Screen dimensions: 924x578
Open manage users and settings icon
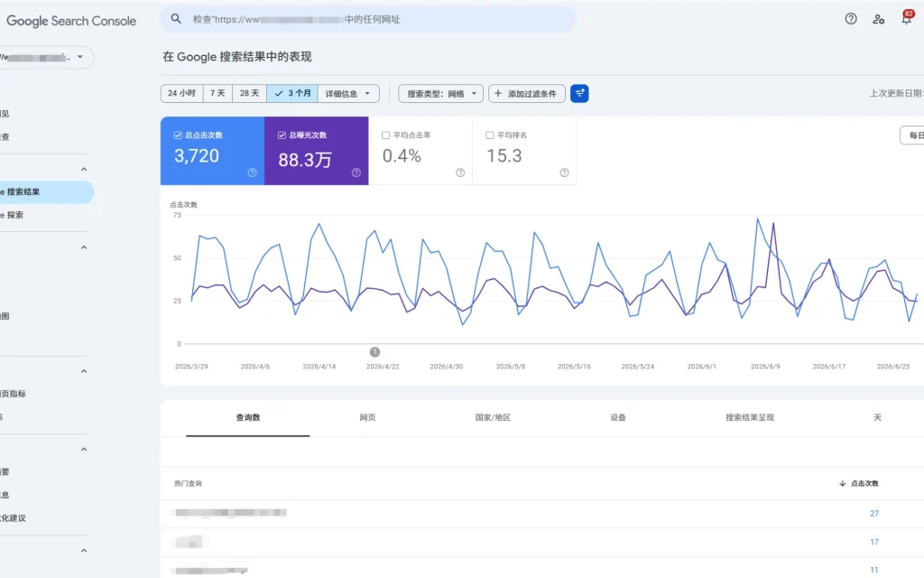point(879,19)
